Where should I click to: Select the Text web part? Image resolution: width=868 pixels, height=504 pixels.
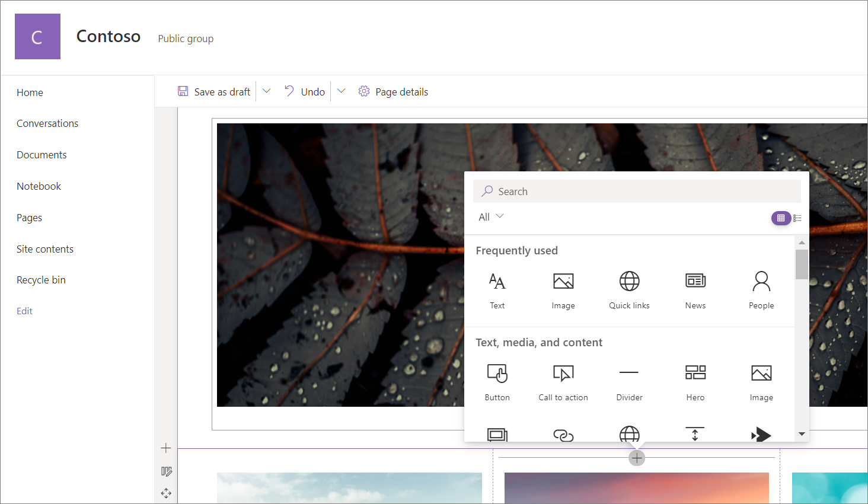[x=497, y=289]
